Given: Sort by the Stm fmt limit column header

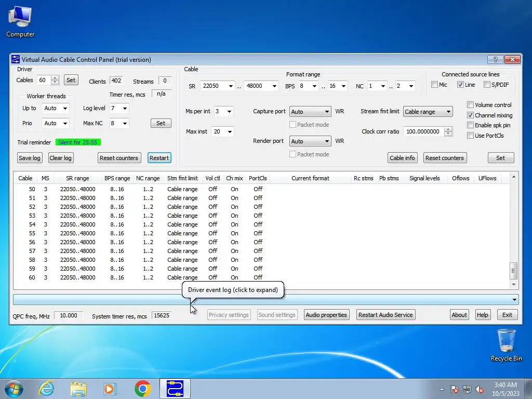Looking at the screenshot, I should click(x=182, y=178).
